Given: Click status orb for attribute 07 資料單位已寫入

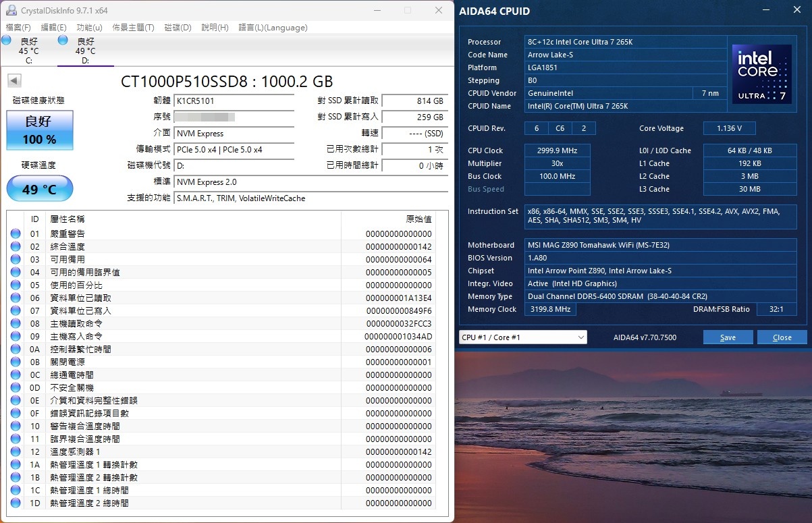Looking at the screenshot, I should click(x=16, y=310).
